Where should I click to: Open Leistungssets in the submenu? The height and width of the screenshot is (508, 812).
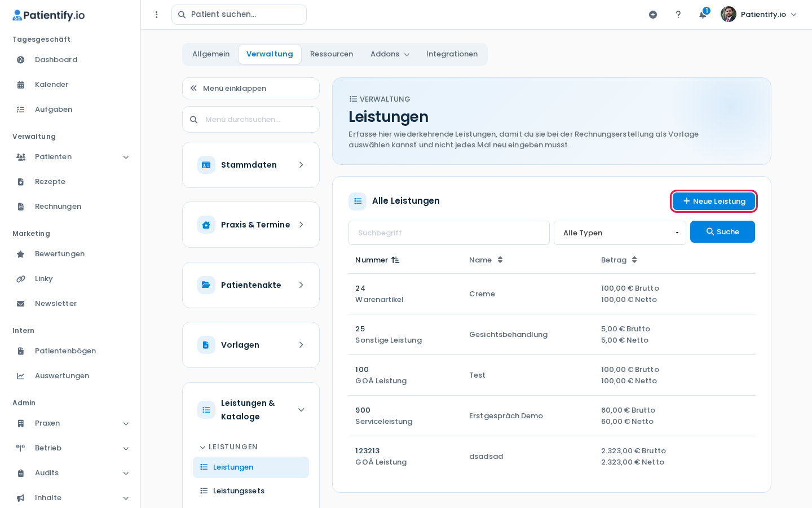(x=251, y=491)
